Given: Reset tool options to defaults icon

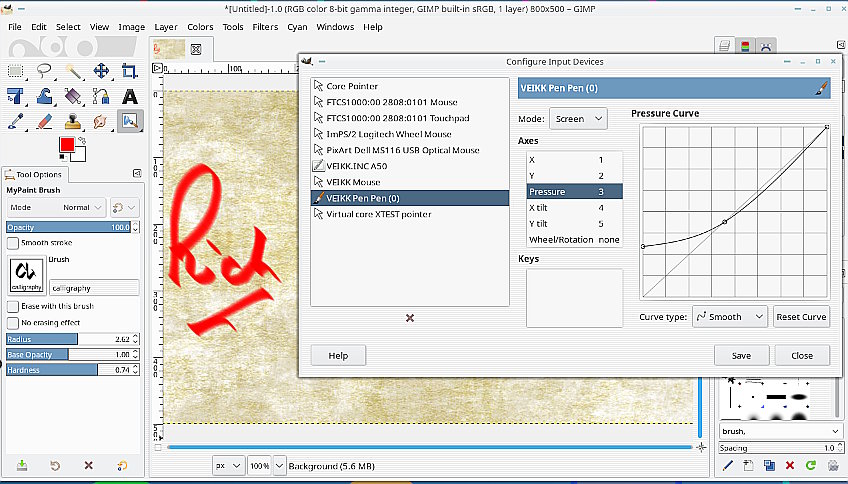Looking at the screenshot, I should click(123, 466).
